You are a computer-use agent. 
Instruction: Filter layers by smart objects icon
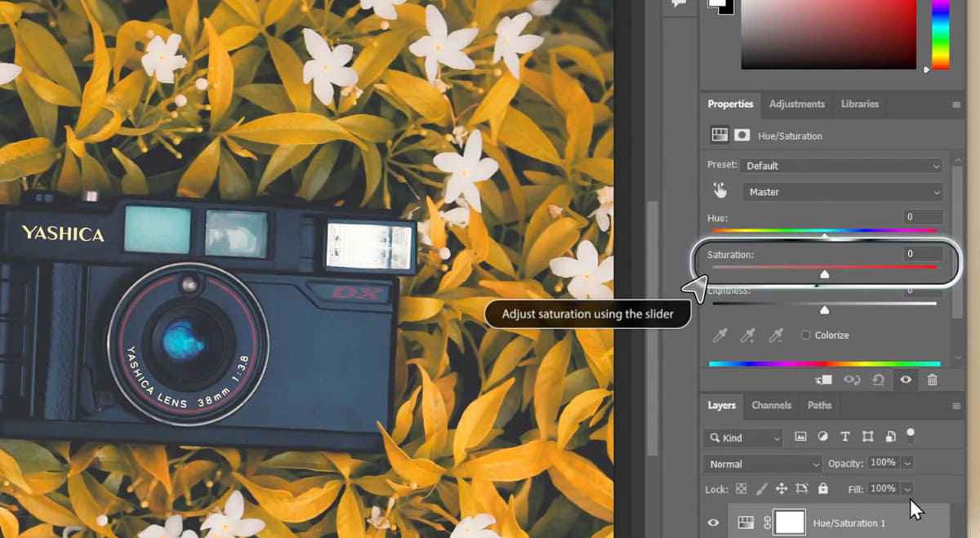point(890,437)
